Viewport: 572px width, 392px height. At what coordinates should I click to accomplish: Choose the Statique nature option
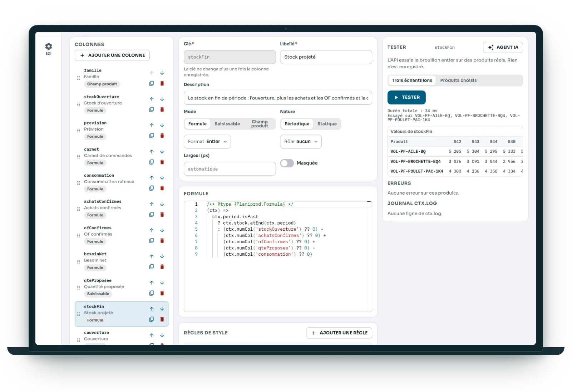(x=327, y=124)
